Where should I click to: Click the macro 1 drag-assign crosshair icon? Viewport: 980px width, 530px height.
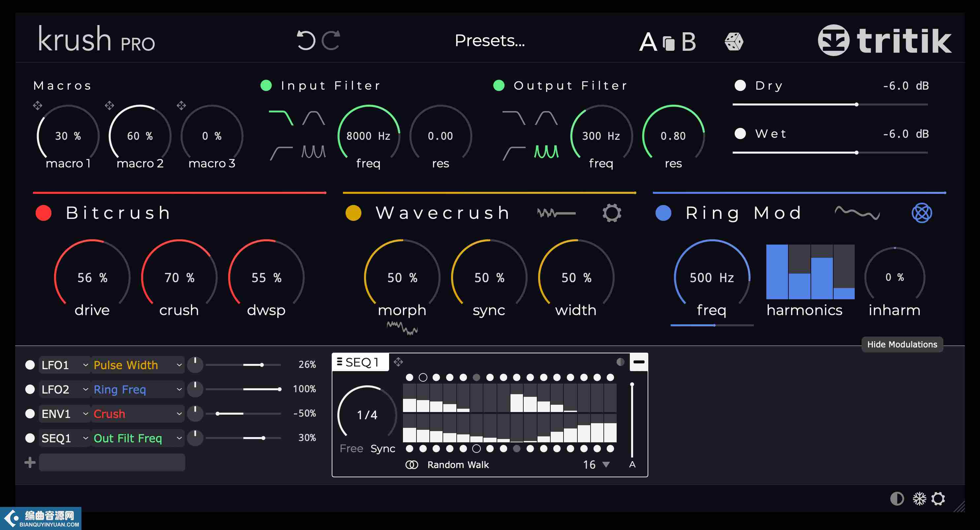tap(37, 105)
